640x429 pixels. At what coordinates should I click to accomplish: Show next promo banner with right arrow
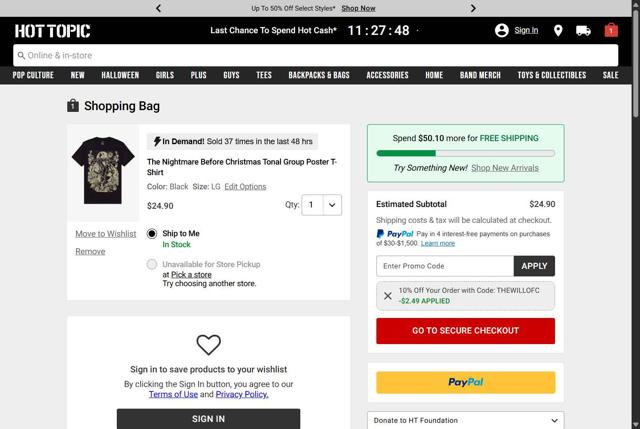(473, 8)
